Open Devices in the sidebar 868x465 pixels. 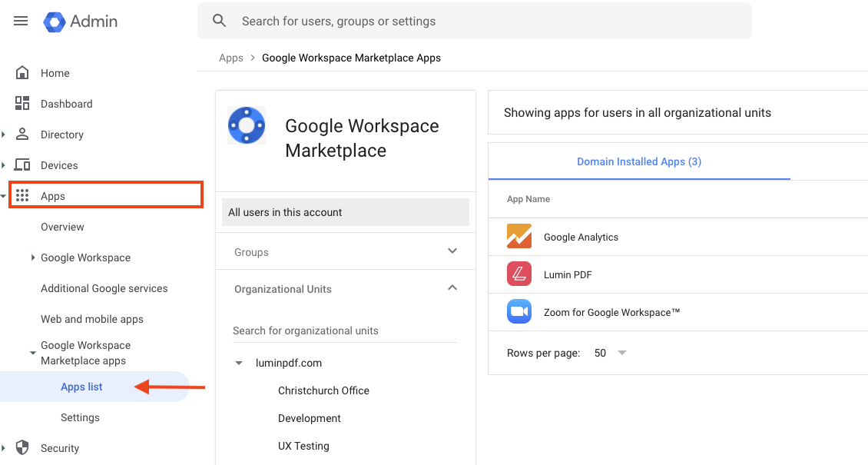pyautogui.click(x=59, y=165)
